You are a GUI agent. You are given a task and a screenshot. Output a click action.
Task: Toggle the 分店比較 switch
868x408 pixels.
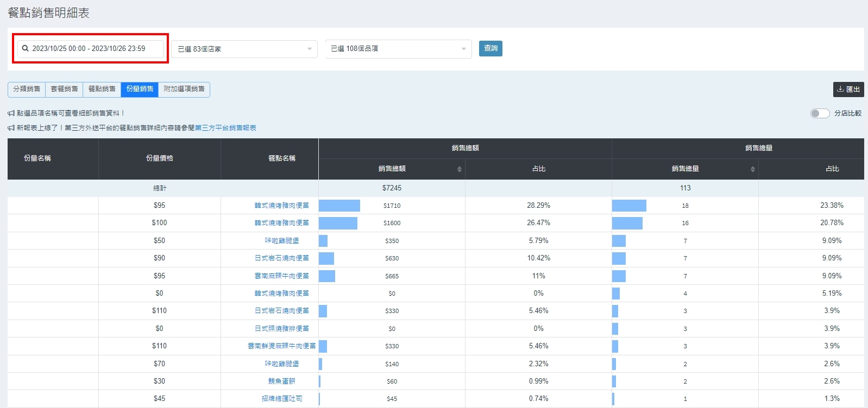820,113
